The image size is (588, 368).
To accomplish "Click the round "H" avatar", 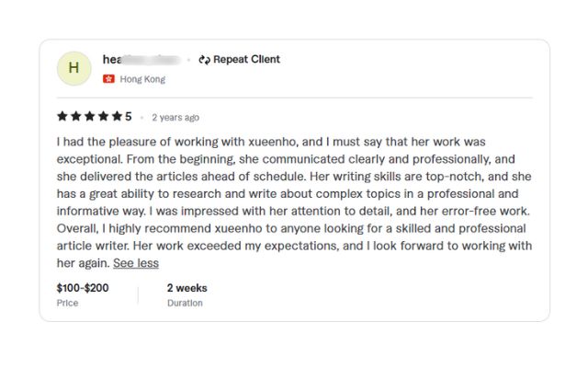I will coord(73,68).
